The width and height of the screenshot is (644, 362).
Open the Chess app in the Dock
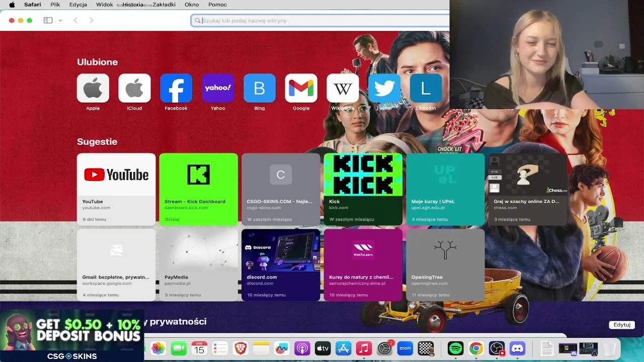click(x=426, y=348)
